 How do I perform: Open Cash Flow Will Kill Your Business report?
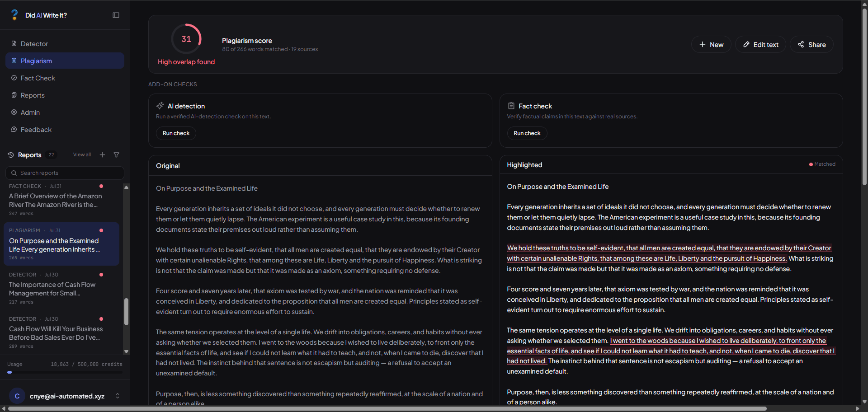[x=61, y=332]
